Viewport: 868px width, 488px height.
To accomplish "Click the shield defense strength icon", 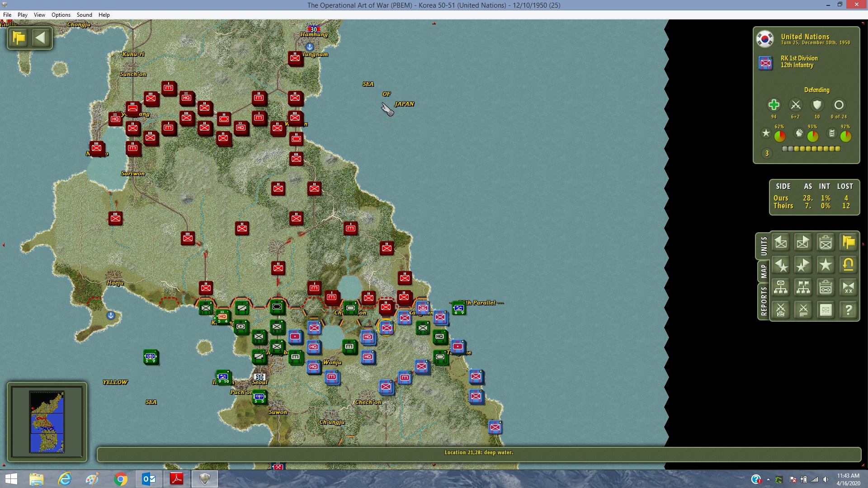I will coord(817,105).
